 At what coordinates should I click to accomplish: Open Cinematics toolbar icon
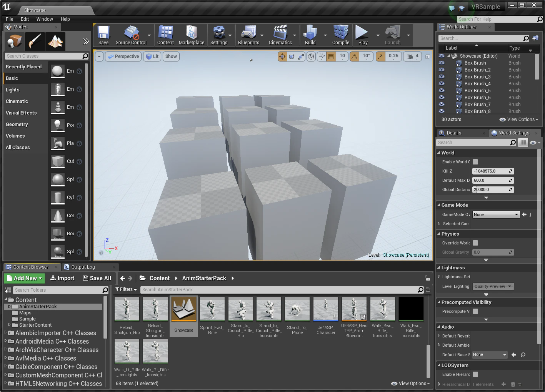coord(280,35)
